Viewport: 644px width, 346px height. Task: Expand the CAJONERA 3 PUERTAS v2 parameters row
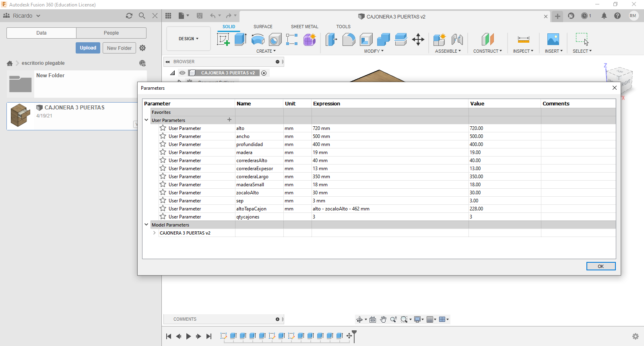pos(155,233)
